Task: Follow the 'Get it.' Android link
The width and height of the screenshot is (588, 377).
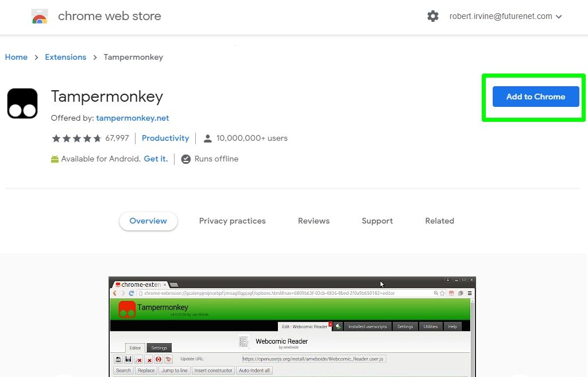Action: click(x=156, y=159)
